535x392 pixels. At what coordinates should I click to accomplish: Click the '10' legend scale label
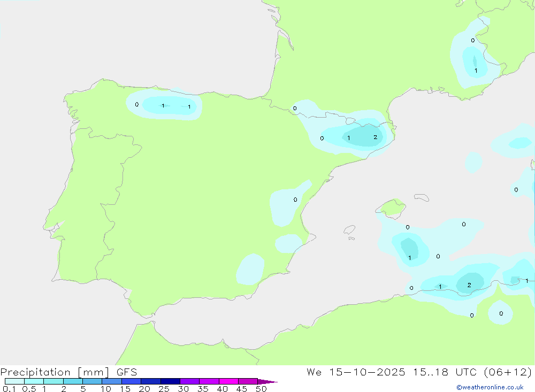coord(106,389)
